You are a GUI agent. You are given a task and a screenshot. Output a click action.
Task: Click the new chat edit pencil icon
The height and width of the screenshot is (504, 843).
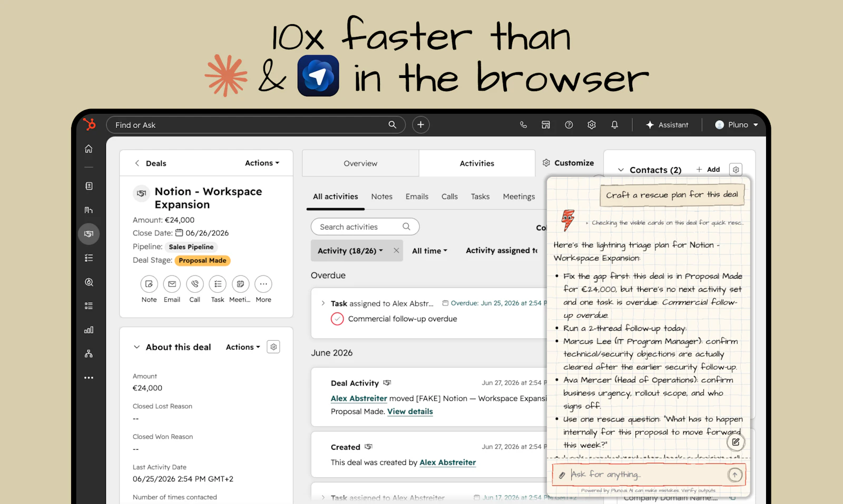pos(736,442)
